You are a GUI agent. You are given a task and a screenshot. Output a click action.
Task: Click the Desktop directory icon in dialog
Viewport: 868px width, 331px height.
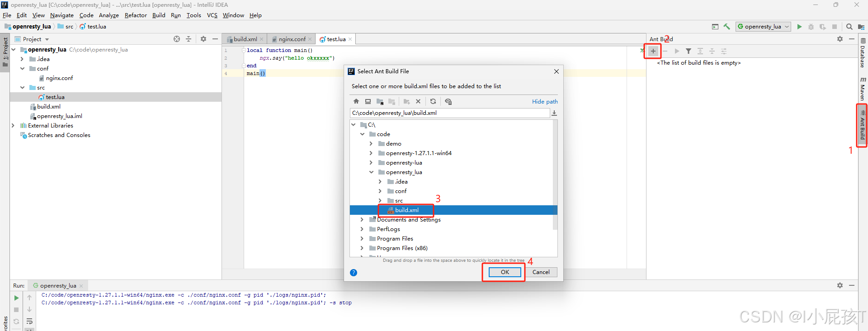[368, 101]
